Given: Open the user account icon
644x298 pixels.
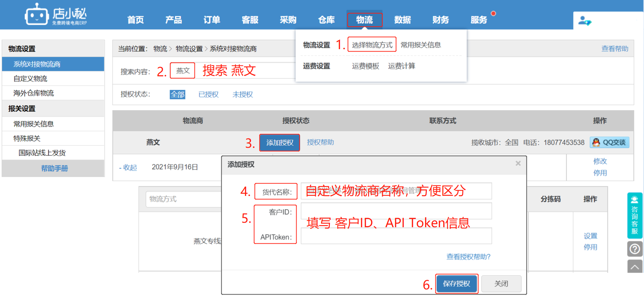Looking at the screenshot, I should [x=585, y=21].
